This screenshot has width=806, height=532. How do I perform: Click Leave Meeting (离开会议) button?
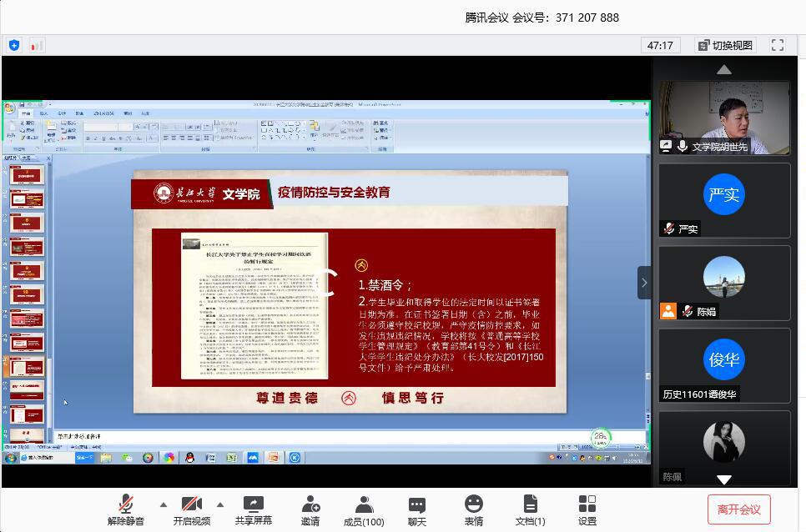738,509
